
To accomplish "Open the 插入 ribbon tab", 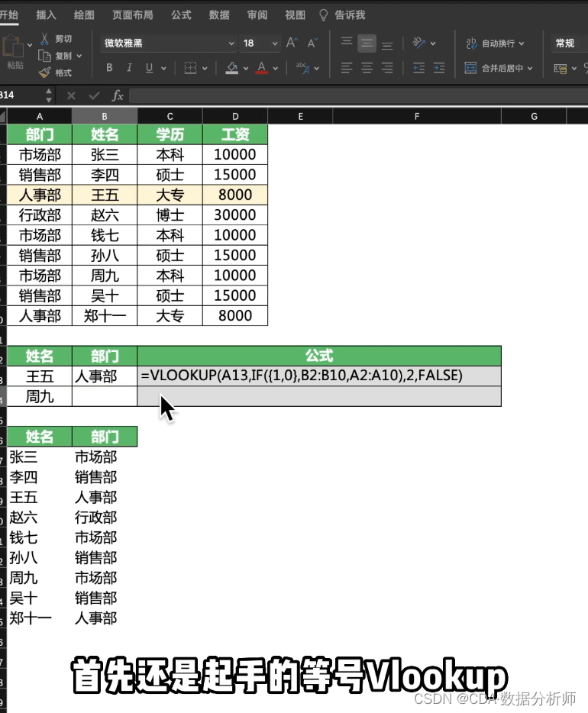I will [46, 15].
